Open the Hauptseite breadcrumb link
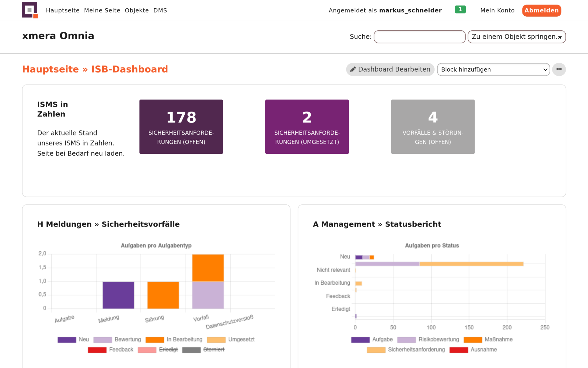The width and height of the screenshot is (588, 368). click(51, 69)
